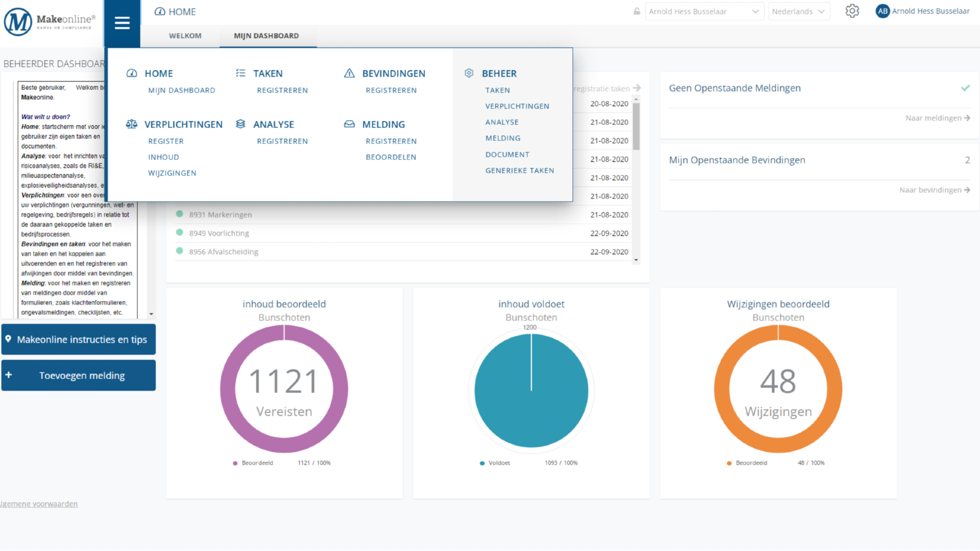Click the Home gauge icon in menu
The width and height of the screenshot is (980, 551).
tap(132, 73)
